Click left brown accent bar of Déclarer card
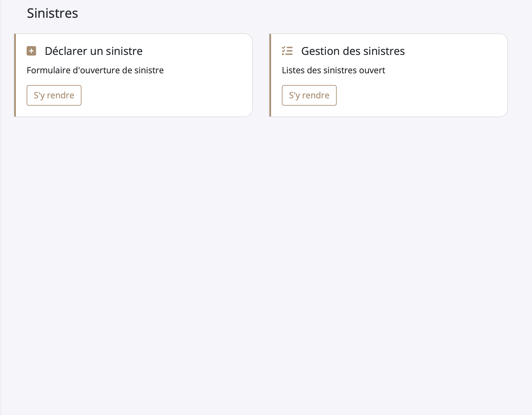Screen dimensions: 532x415 click(15, 75)
